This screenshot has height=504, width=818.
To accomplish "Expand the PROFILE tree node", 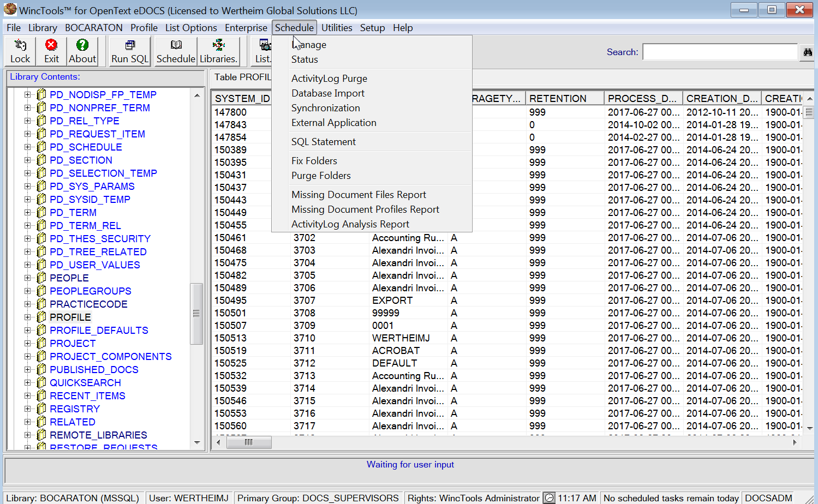I will (28, 317).
